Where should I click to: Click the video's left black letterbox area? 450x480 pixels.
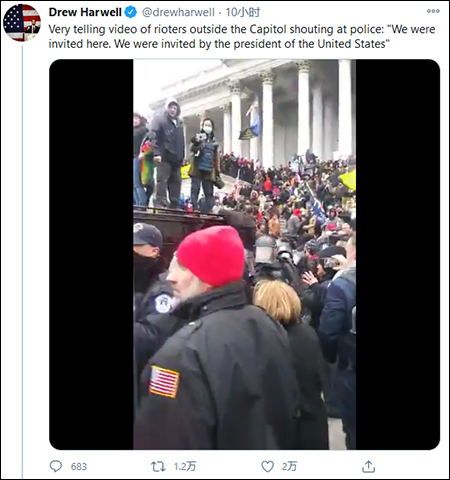pos(91,254)
